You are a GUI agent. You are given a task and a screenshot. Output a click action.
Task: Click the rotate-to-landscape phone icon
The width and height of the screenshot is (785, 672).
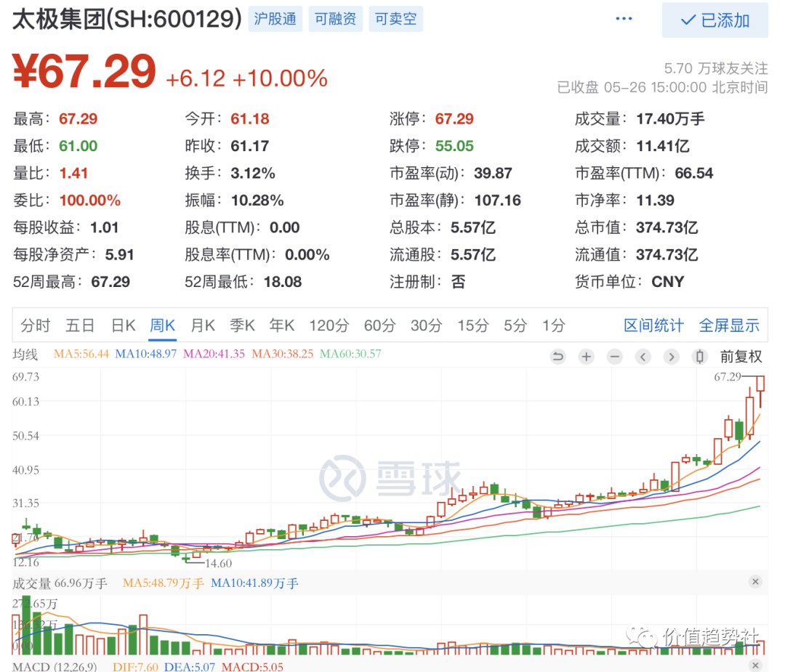699,357
